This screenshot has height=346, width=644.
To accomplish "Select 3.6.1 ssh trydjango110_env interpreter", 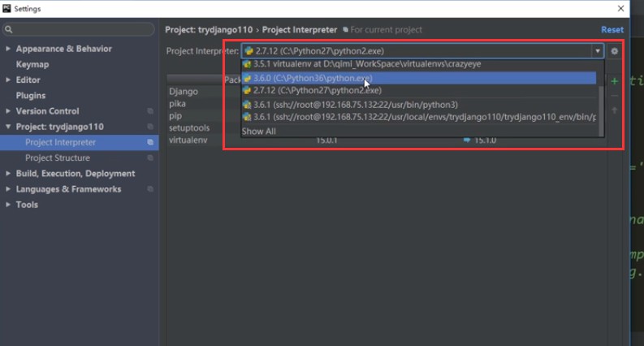I will (419, 117).
